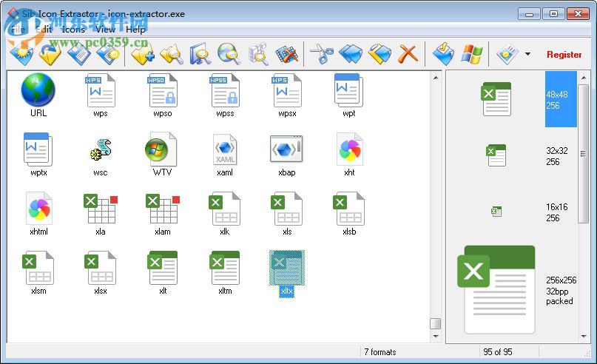Click the '7 formats' status bar text
Viewport: 597px width, 364px height.
click(380, 352)
